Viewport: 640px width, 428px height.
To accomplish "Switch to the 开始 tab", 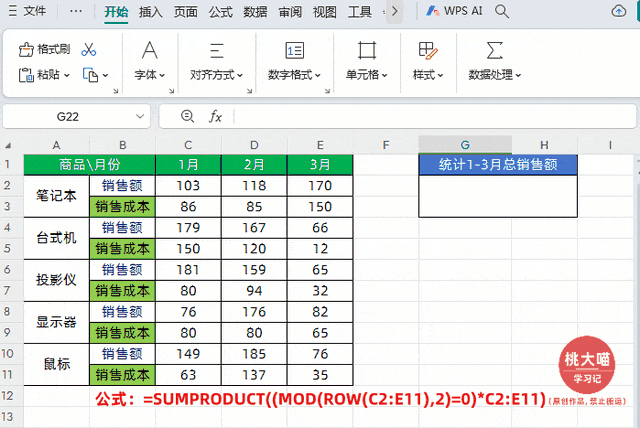I will 116,11.
